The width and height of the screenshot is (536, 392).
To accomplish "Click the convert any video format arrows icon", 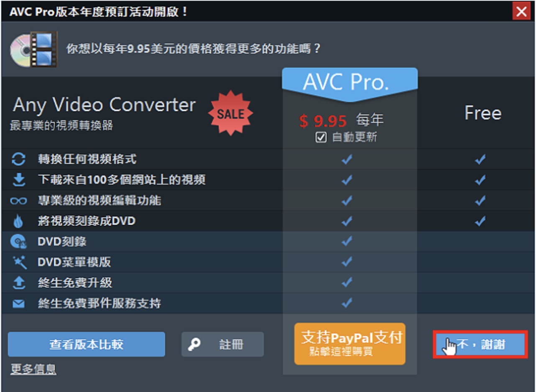I will tap(18, 159).
